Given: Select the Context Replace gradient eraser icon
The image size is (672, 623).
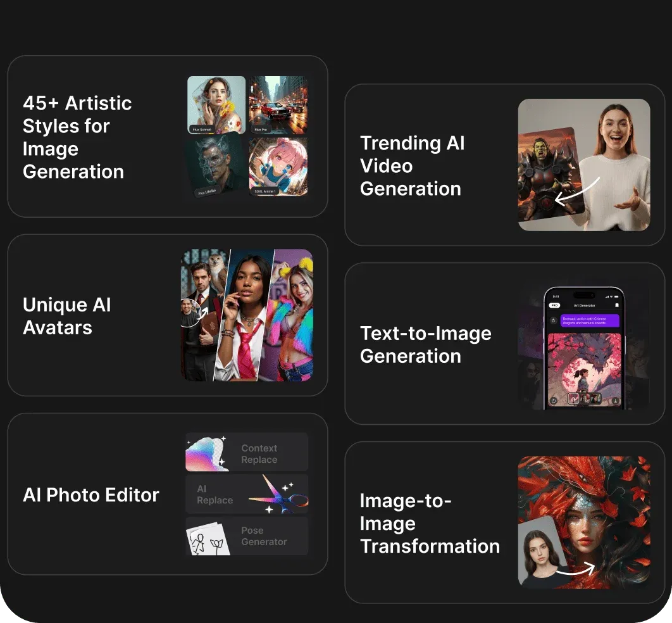Looking at the screenshot, I should coord(206,453).
